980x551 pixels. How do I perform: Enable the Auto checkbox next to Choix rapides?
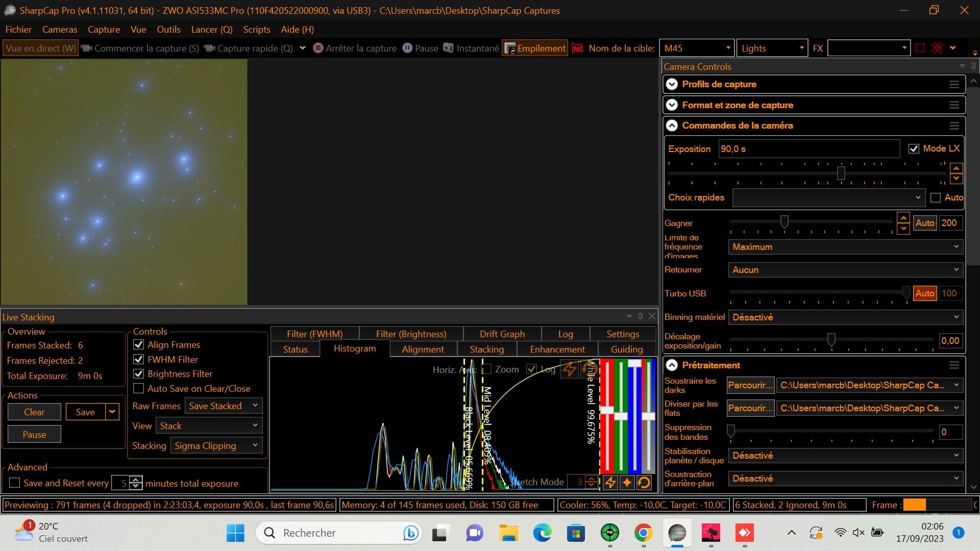(935, 197)
